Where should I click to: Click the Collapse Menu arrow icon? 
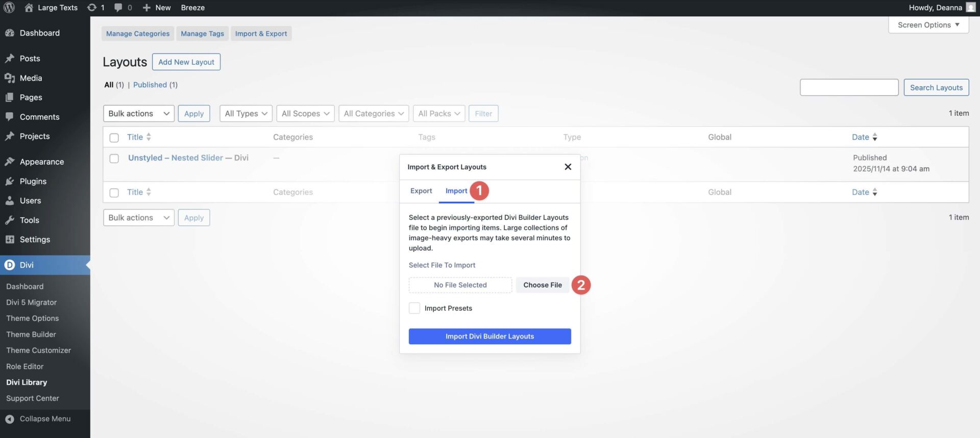pyautogui.click(x=10, y=419)
